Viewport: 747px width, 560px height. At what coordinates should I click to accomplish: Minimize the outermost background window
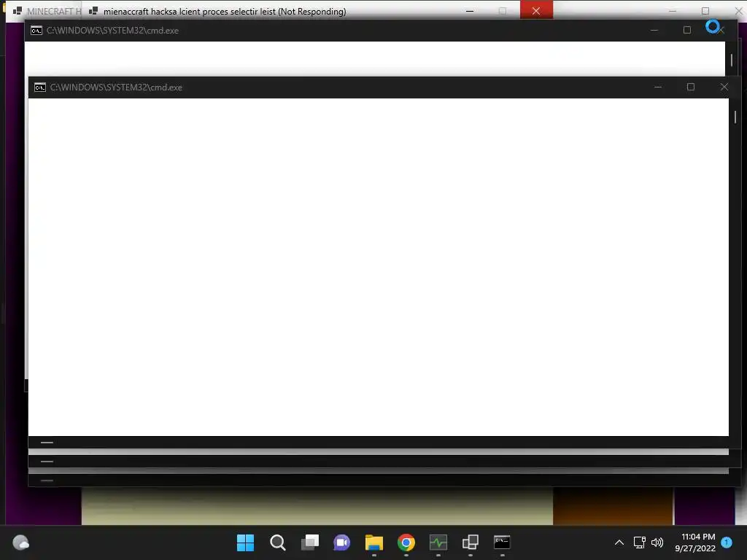pyautogui.click(x=673, y=10)
